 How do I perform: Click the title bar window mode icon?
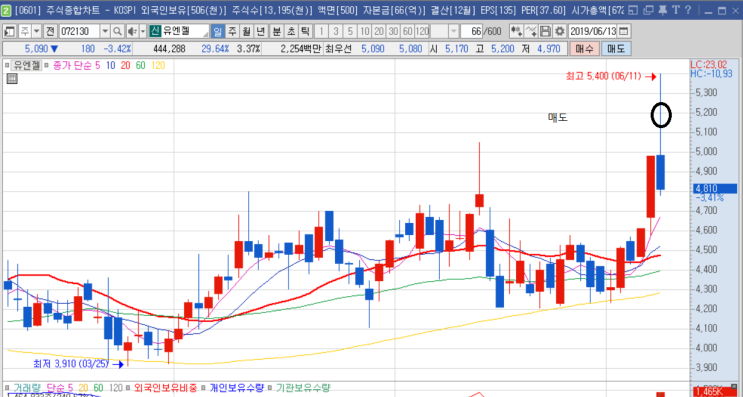click(634, 10)
